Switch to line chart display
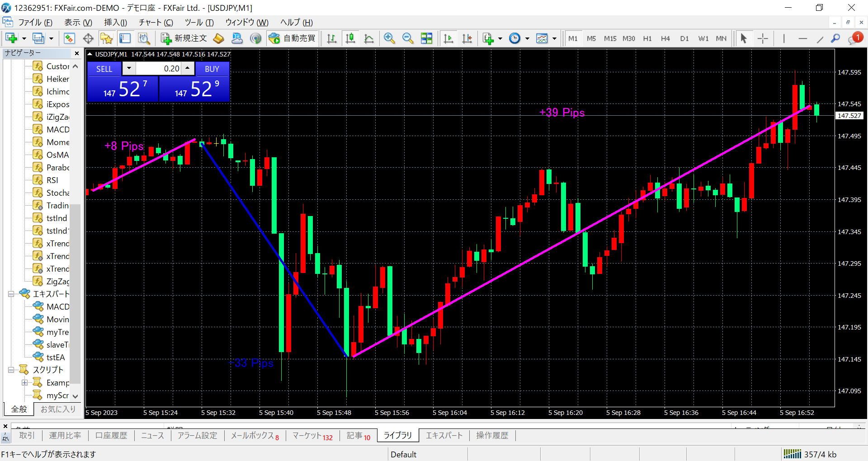Screen dimensions: 868x461 pos(369,38)
